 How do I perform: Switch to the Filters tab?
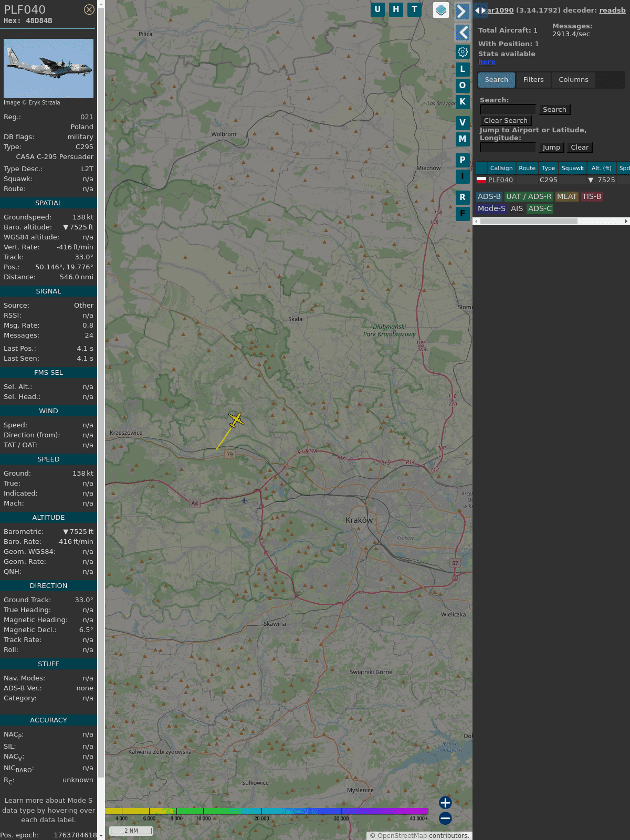pyautogui.click(x=533, y=80)
